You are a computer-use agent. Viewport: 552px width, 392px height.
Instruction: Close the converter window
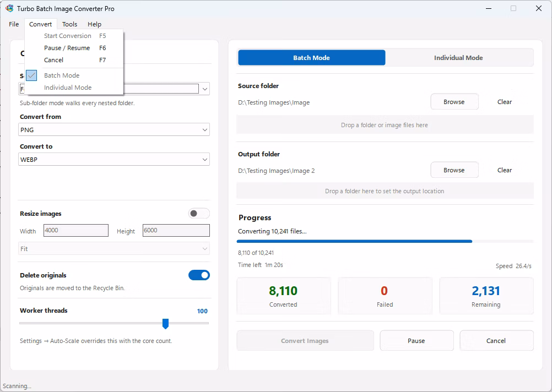coord(539,8)
